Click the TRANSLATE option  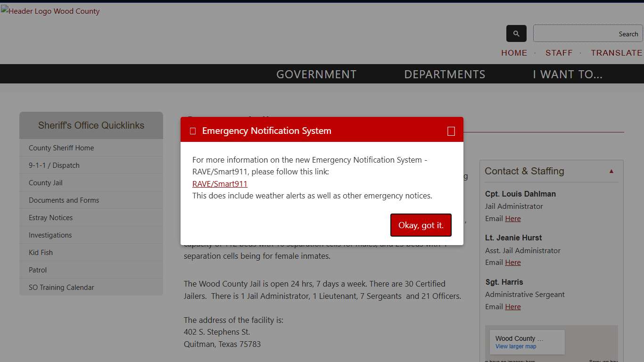(x=617, y=53)
